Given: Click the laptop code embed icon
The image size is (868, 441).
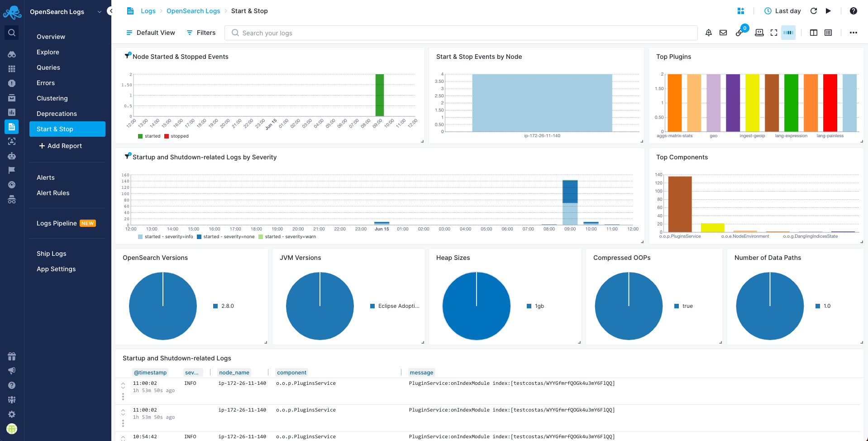Looking at the screenshot, I should click(759, 33).
